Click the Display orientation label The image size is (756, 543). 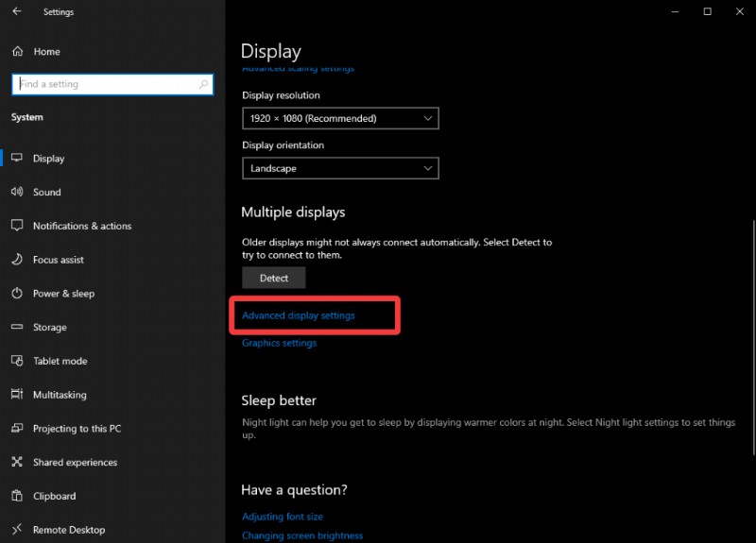point(283,145)
